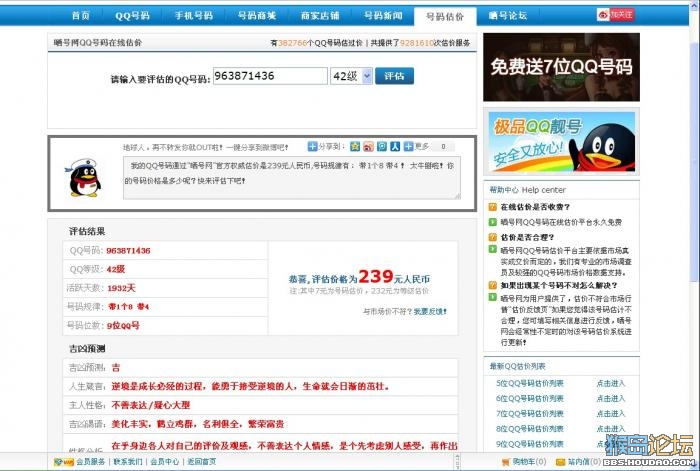Click the shopping cart icon 购物车
The height and width of the screenshot is (471, 700).
point(506,462)
